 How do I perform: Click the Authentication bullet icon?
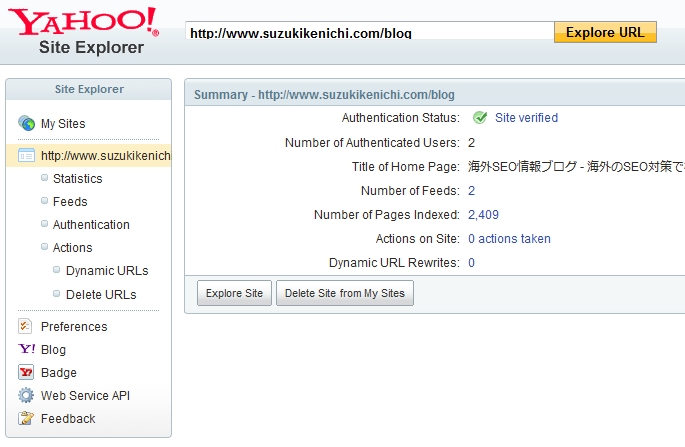pyautogui.click(x=44, y=224)
